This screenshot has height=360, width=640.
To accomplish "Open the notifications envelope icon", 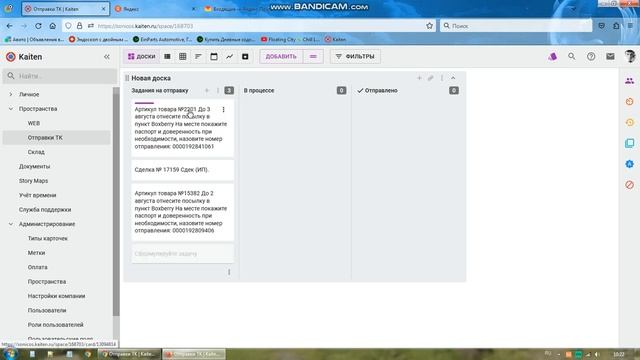I will pos(610,56).
